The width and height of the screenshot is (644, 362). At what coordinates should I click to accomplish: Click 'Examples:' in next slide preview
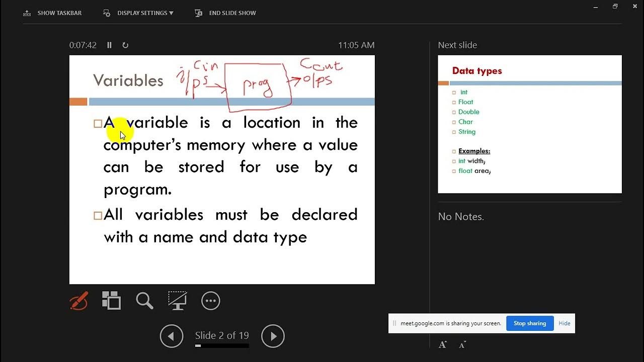tap(474, 151)
